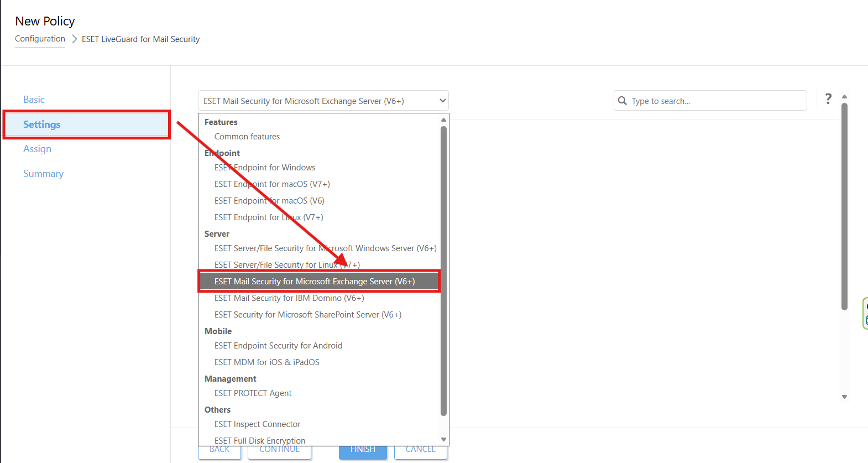Screen dimensions: 868x463
Task: Select ESET Endpoint Security for Android
Action: click(278, 346)
